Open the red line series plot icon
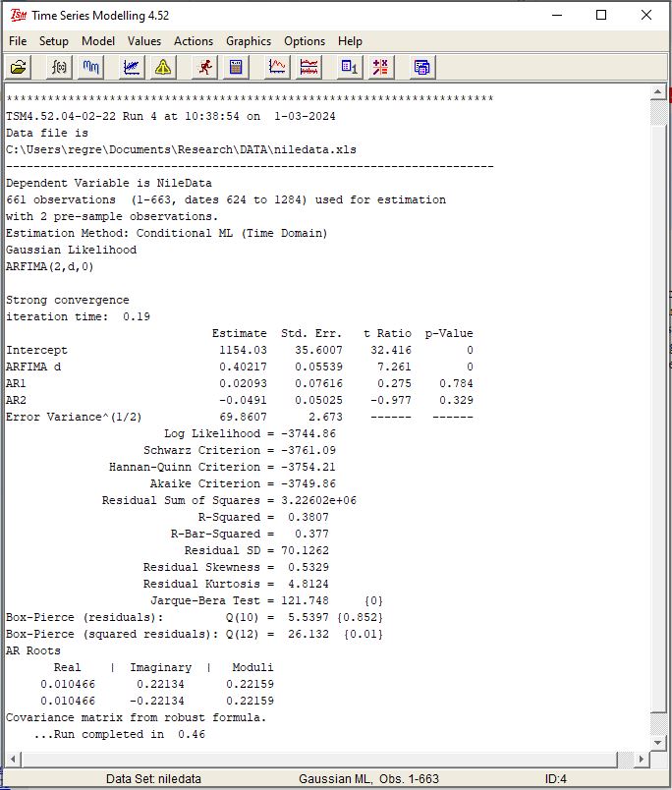Viewport: 672px width, 790px height. [x=278, y=67]
